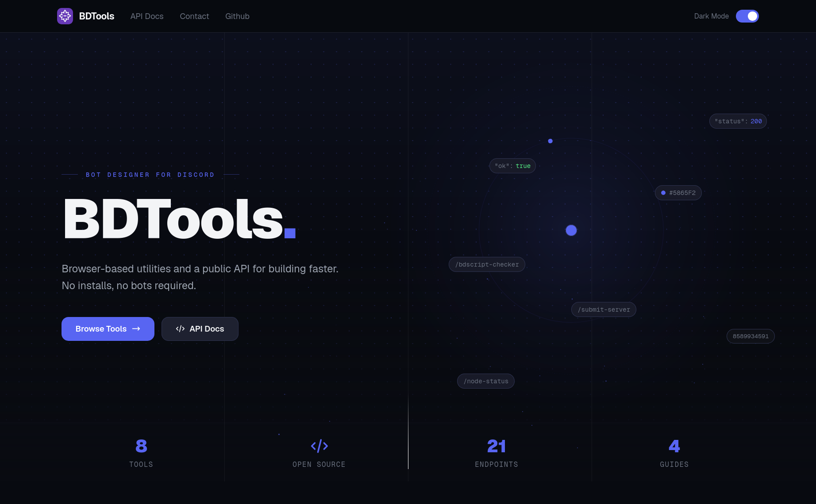Click the OPEN SOURCE label
Image resolution: width=816 pixels, height=504 pixels.
pos(319,464)
